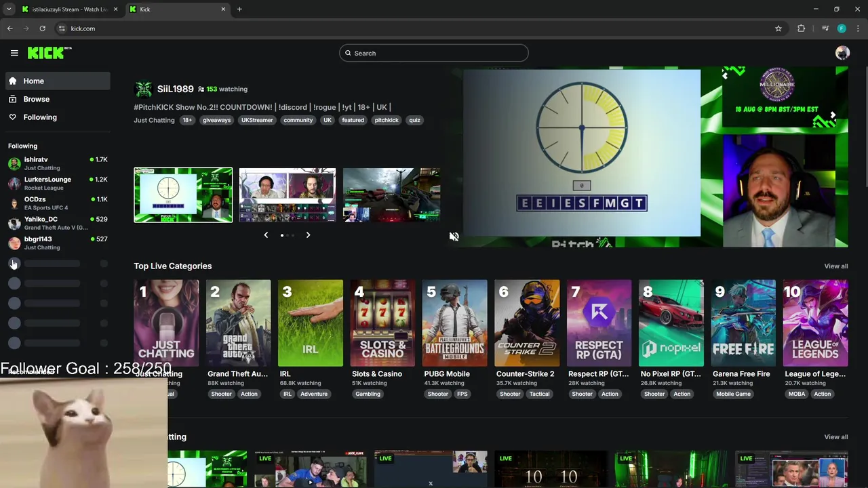Click Just Chatting category under stream title
Viewport: 868px width, 488px height.
154,120
